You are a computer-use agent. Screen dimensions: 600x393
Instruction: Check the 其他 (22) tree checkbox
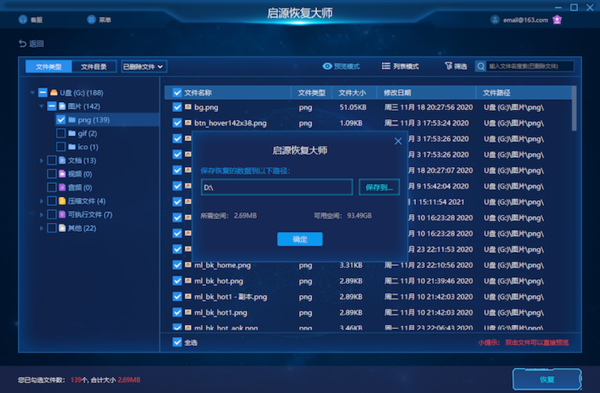pos(52,228)
